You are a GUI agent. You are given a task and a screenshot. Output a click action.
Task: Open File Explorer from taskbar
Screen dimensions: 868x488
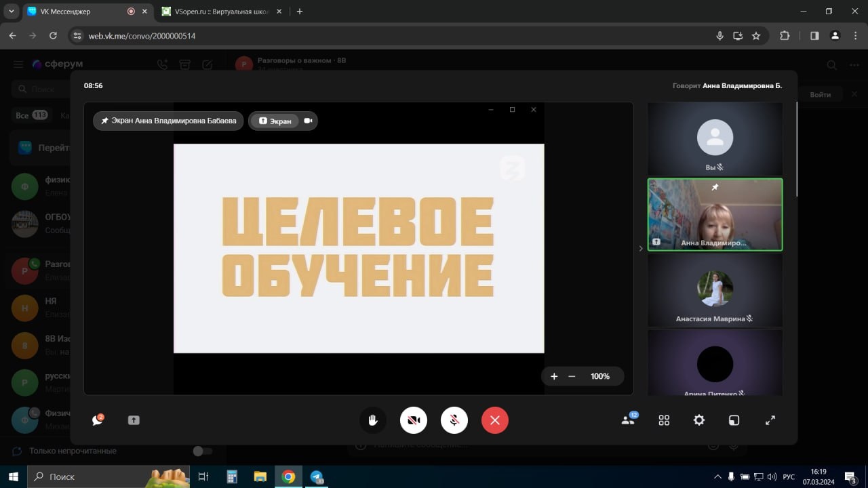(260, 476)
